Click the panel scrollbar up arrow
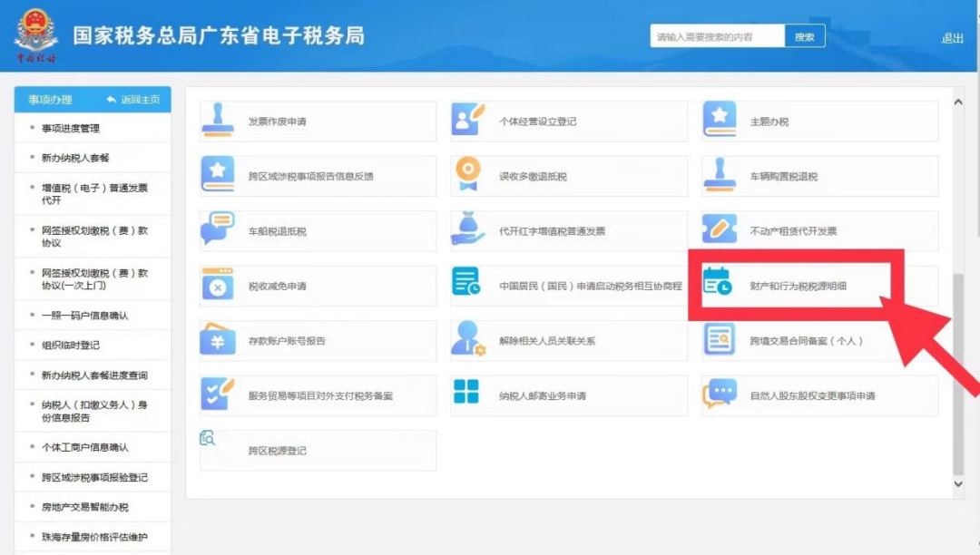The height and width of the screenshot is (555, 980). (x=958, y=102)
